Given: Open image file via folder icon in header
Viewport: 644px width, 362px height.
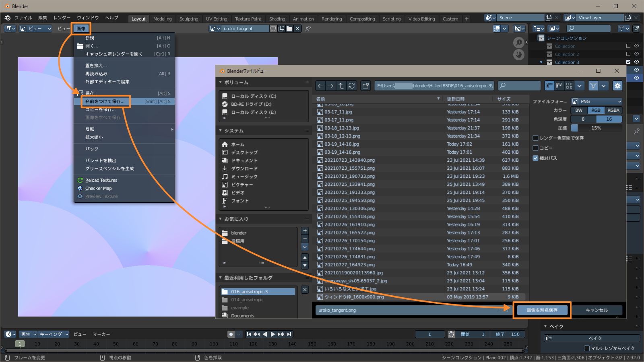Looking at the screenshot, I should pos(289,29).
